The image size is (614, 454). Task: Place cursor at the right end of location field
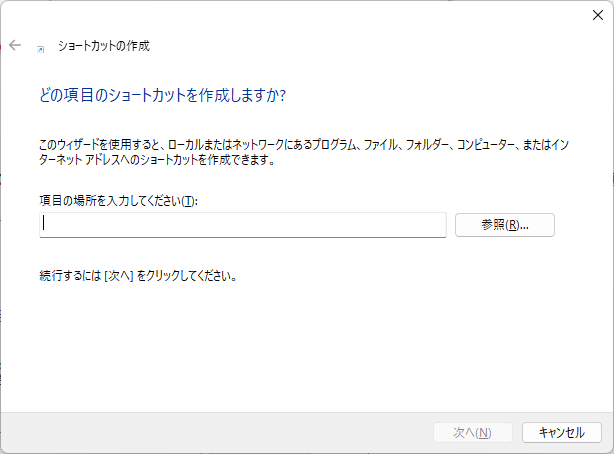pyautogui.click(x=438, y=225)
